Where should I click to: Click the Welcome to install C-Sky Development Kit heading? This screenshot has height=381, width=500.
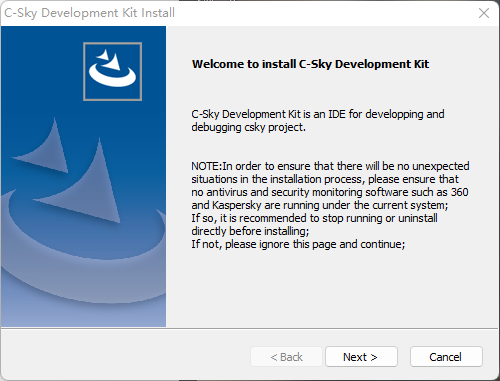click(x=310, y=64)
